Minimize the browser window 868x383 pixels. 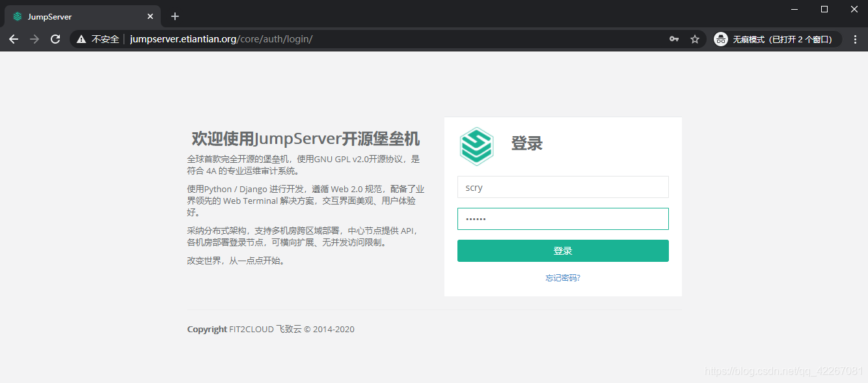(794, 9)
